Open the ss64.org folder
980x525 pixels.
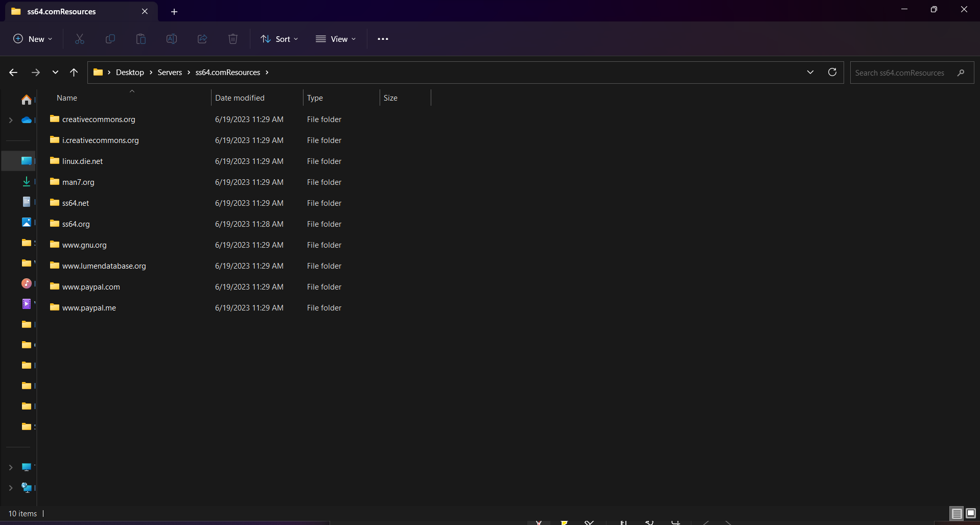point(75,224)
